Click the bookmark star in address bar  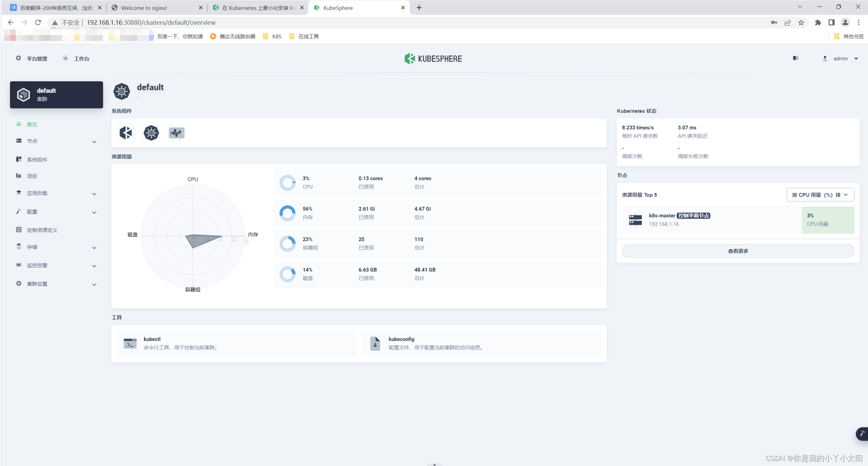(x=801, y=22)
